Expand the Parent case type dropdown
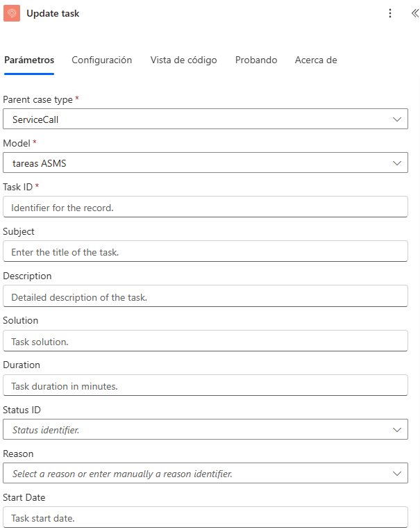The width and height of the screenshot is (420, 532). click(205, 119)
